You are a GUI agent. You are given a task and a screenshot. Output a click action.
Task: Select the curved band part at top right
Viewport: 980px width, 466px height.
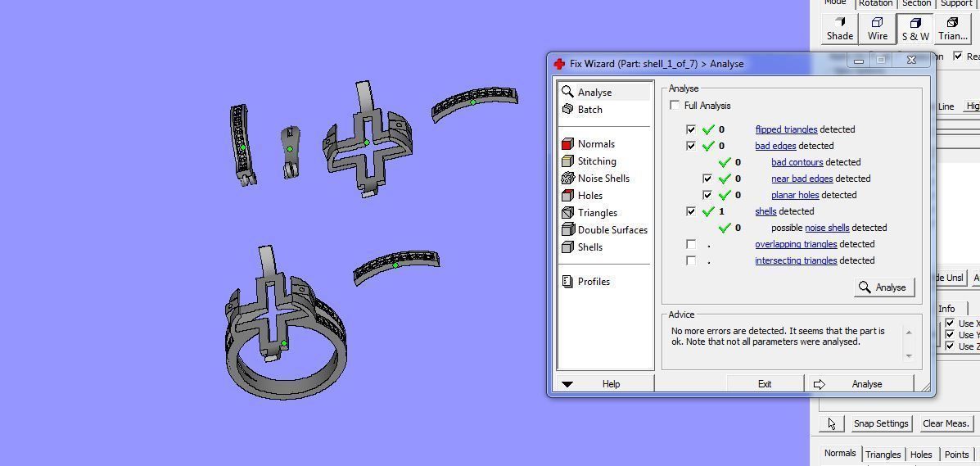474,103
